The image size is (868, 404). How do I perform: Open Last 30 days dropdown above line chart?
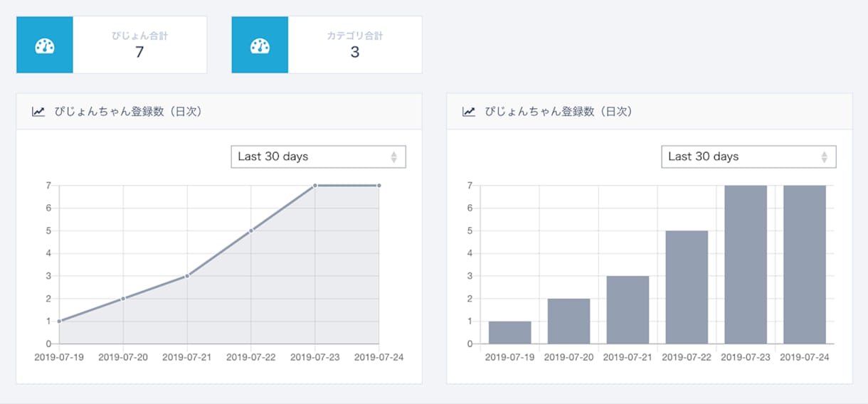318,156
